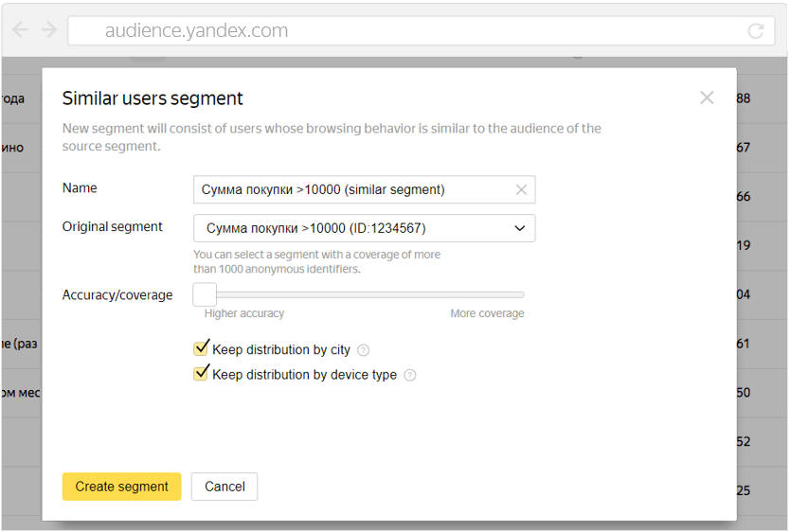Reload the page with the refresh icon
This screenshot has height=532, width=790.
[x=755, y=31]
